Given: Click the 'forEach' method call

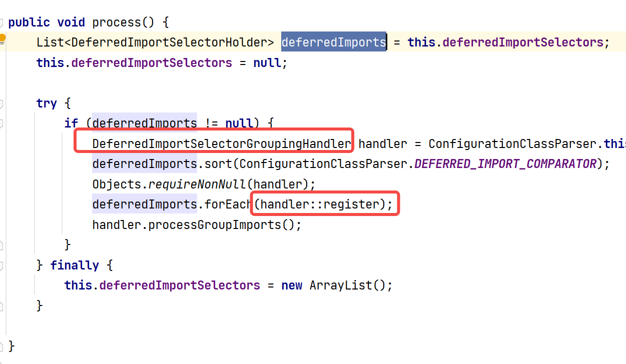Looking at the screenshot, I should pos(229,204).
